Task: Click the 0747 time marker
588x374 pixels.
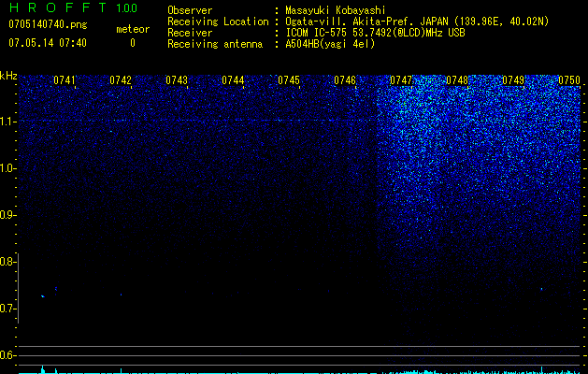Action: tap(401, 80)
